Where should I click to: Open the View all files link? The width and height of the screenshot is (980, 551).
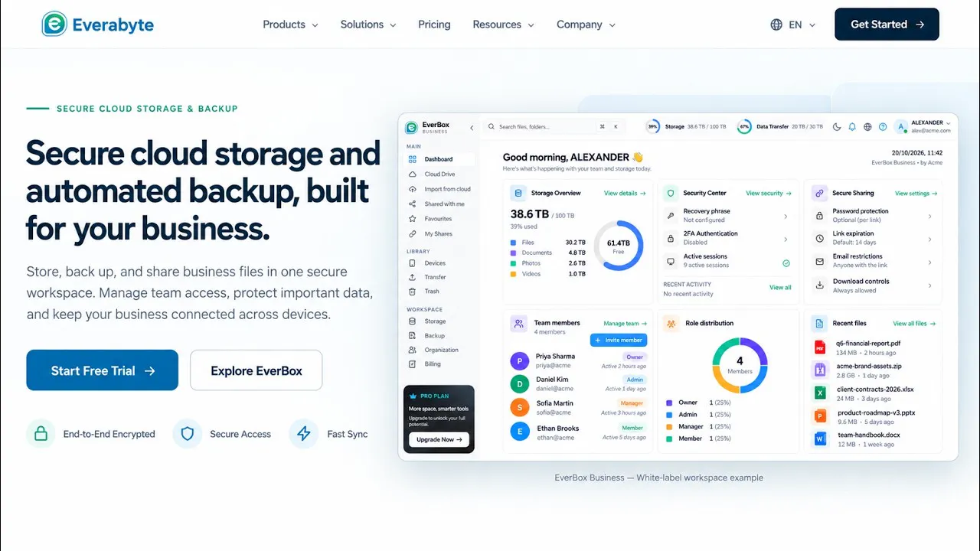[915, 324]
